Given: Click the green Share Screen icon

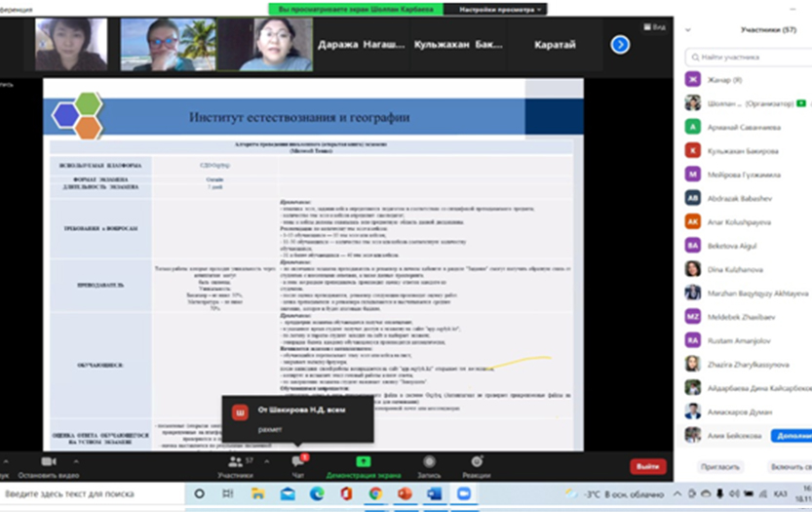Looking at the screenshot, I should pos(364,461).
